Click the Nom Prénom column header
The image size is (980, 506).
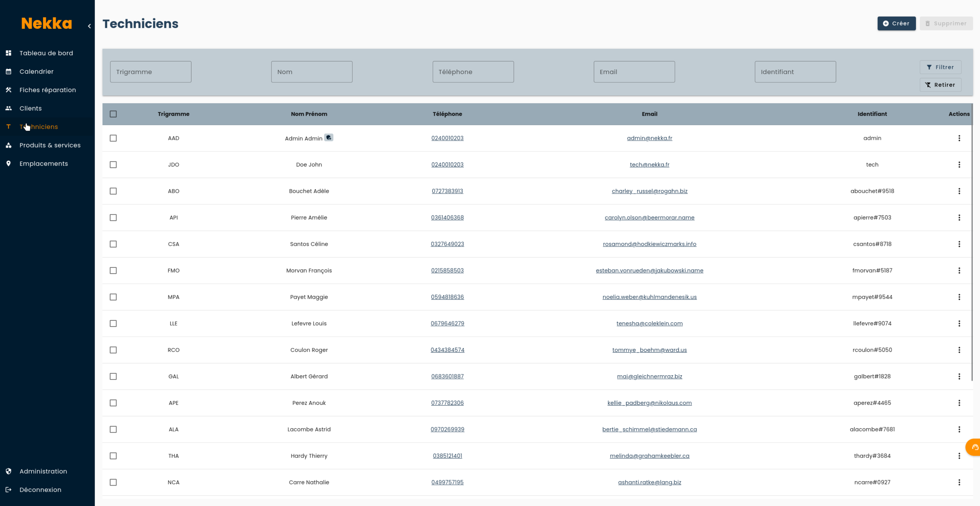pos(309,114)
